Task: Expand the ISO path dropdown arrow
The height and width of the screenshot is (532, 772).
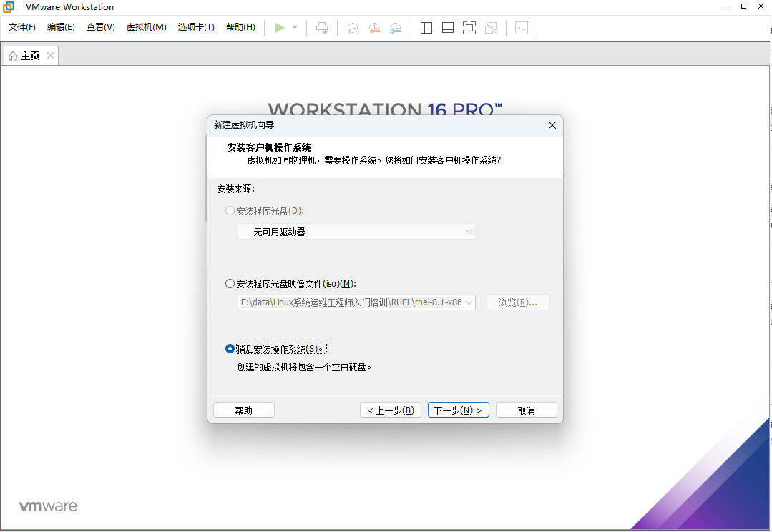Action: point(469,302)
